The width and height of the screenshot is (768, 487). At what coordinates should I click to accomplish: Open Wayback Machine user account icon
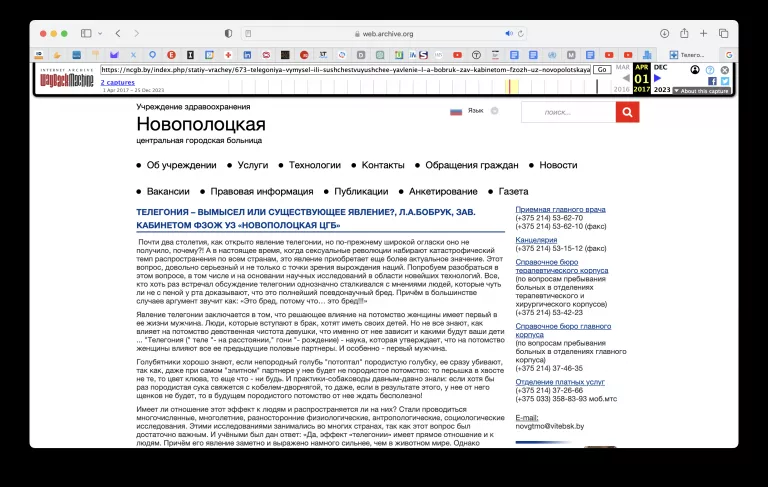click(696, 69)
